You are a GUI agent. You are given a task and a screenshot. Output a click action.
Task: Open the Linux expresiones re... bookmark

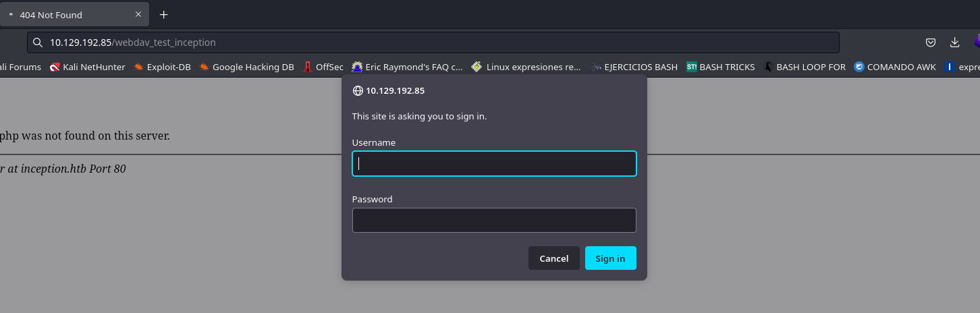coord(526,67)
